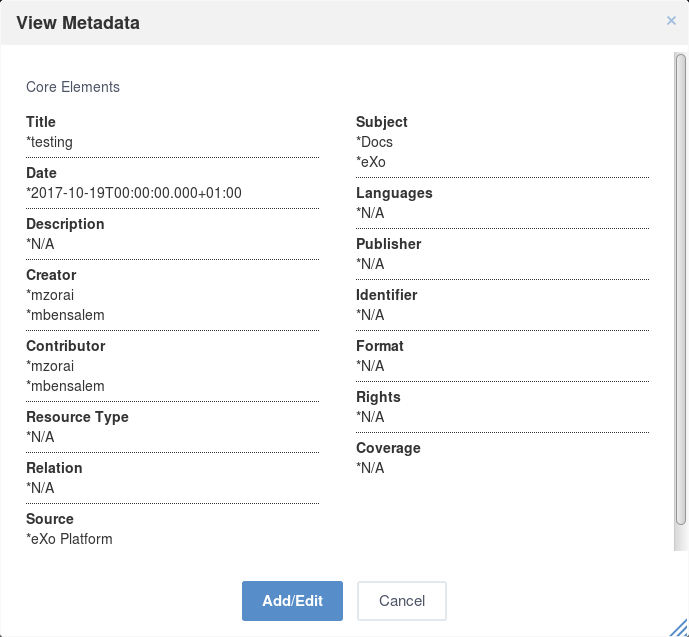Click the Coverage field label
The height and width of the screenshot is (637, 689).
[x=388, y=448]
